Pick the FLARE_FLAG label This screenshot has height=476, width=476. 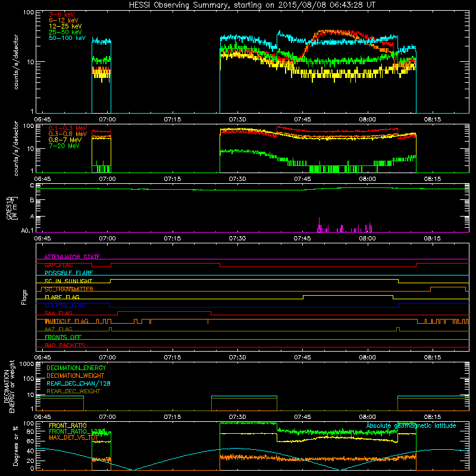62,297
